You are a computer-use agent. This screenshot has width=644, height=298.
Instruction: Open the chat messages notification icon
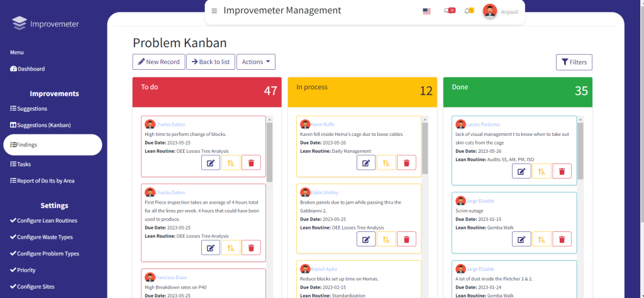(x=449, y=11)
